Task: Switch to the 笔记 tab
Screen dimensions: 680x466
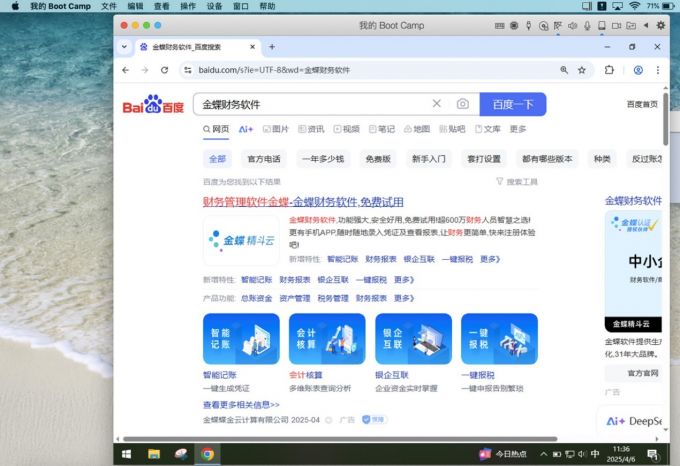Action: (x=382, y=129)
